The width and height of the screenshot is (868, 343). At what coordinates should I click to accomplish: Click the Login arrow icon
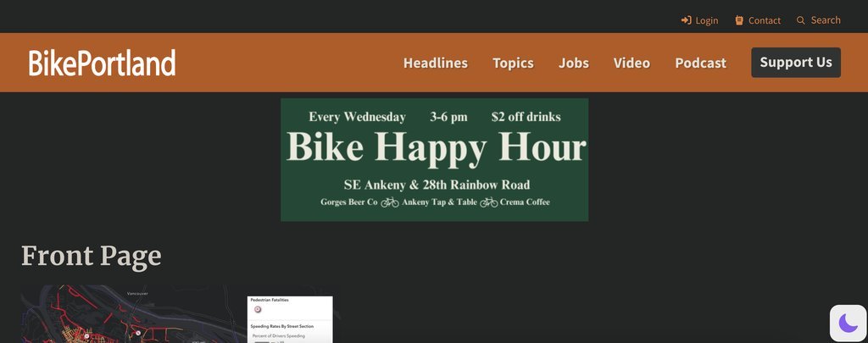[x=686, y=20]
